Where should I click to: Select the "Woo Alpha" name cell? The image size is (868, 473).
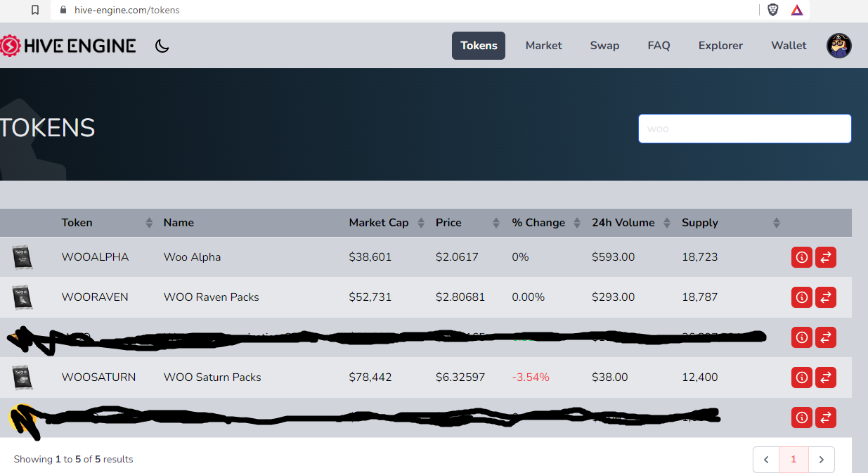tap(193, 257)
